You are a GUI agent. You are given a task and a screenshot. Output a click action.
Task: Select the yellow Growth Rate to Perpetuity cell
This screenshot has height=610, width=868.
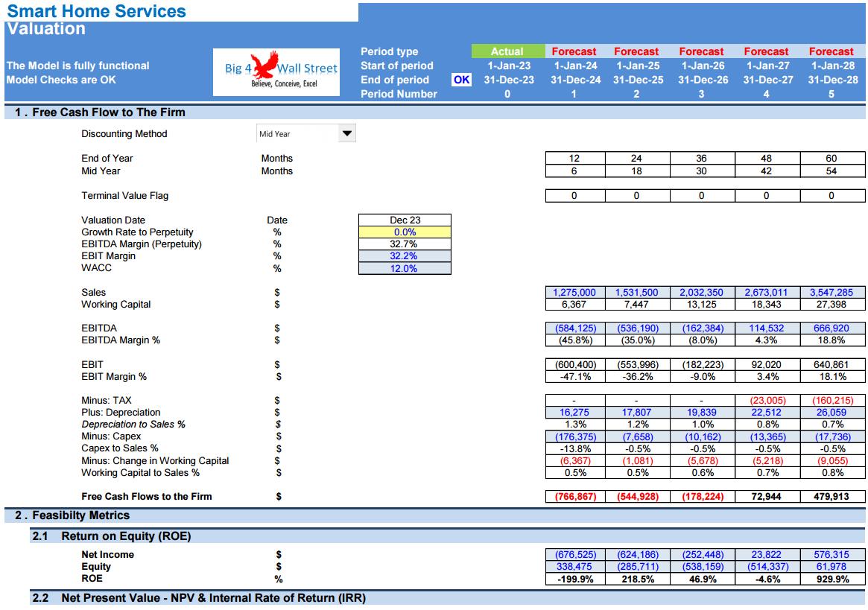click(x=405, y=232)
